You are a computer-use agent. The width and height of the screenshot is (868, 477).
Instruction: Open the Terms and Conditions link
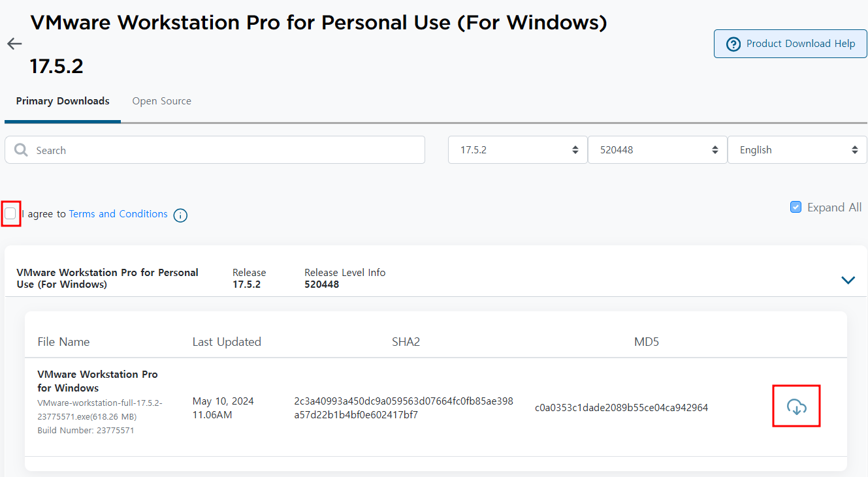[118, 214]
